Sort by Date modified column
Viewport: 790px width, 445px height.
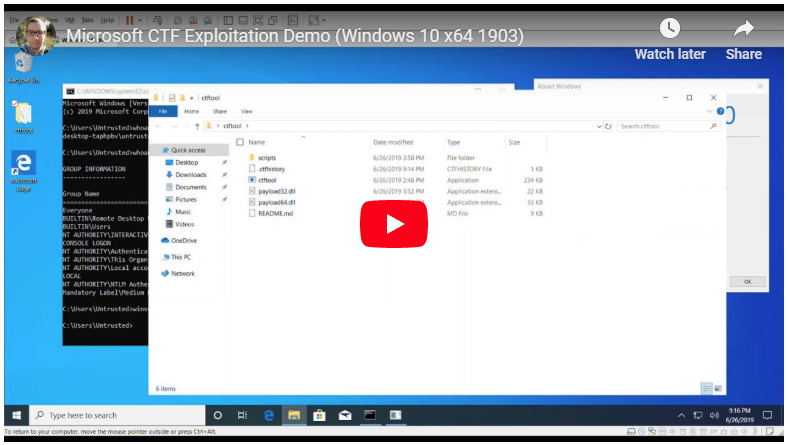pos(393,143)
